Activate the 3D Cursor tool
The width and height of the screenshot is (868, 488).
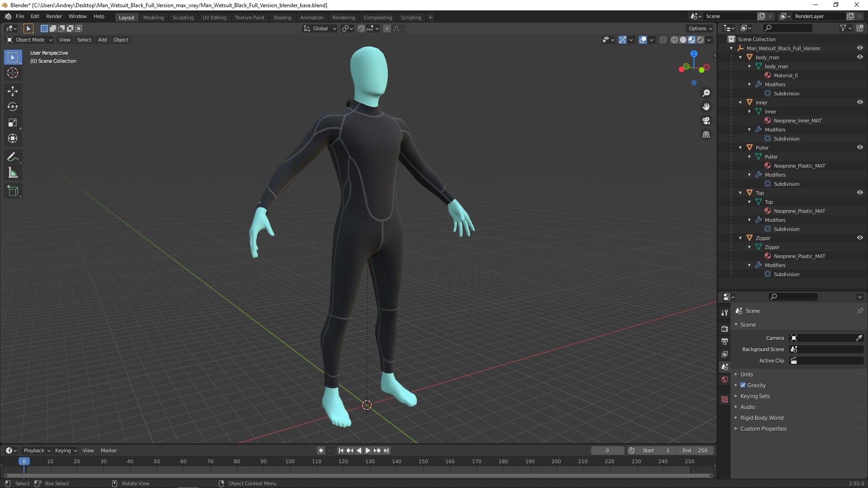coord(13,73)
